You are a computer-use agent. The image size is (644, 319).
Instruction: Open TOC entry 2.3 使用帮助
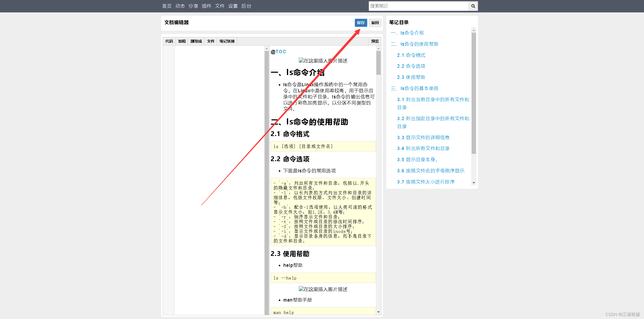pos(411,77)
